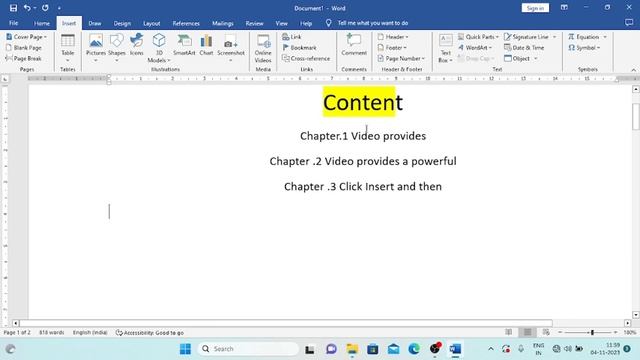
Task: Switch to the Home tab
Action: click(x=42, y=23)
